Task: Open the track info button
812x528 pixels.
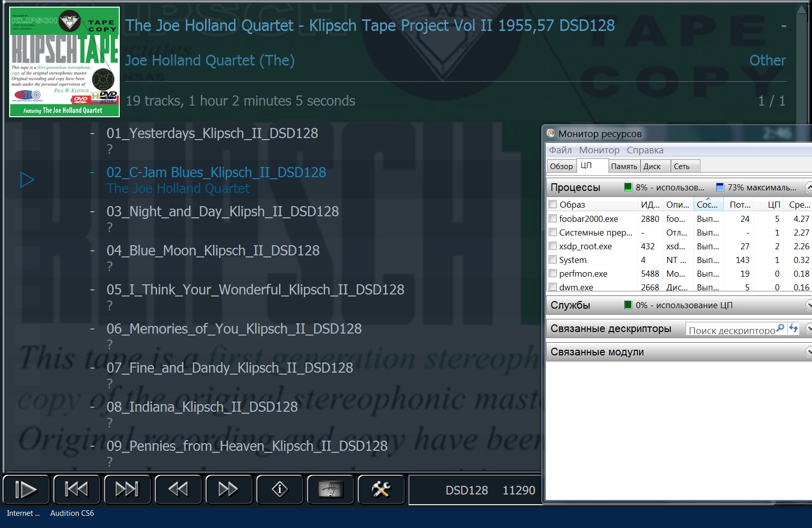Action: click(280, 489)
